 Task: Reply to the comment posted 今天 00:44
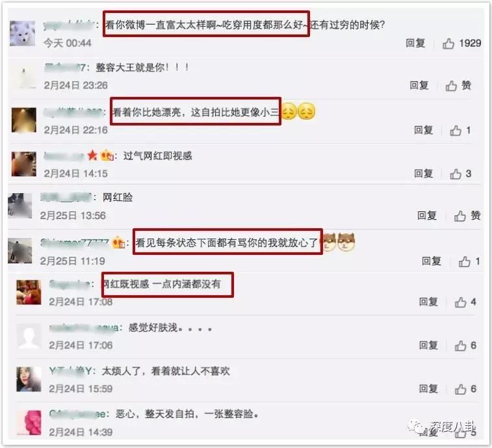(415, 43)
